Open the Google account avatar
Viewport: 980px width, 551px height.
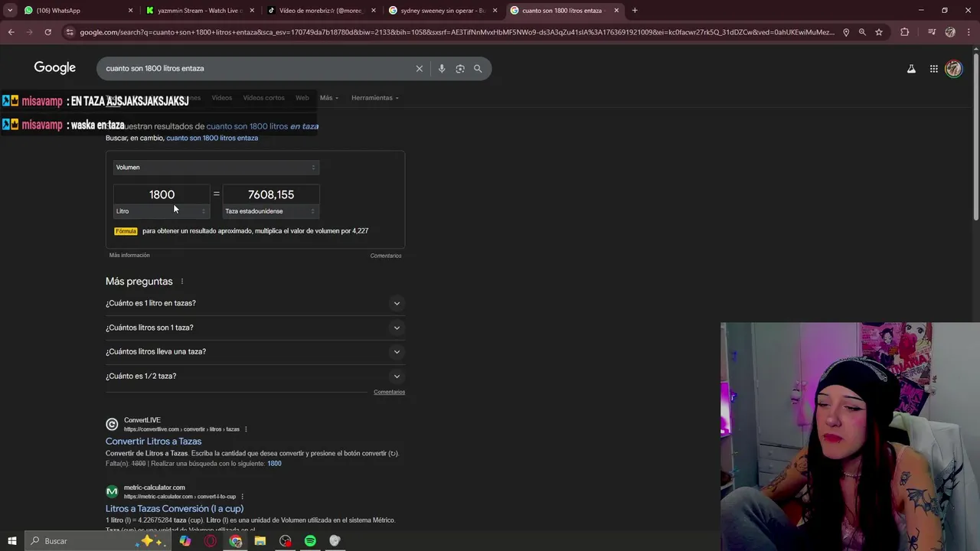954,69
